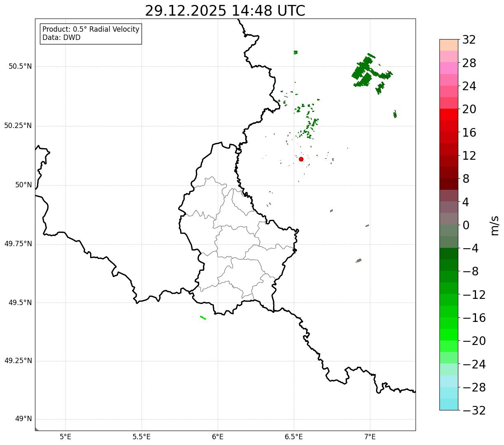504x445 pixels.
Task: Click the 49.75°N latitude label
Action: [x=18, y=244]
